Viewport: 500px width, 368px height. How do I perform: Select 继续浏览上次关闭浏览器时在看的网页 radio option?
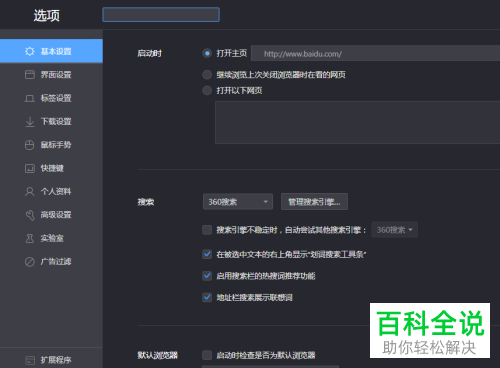click(x=207, y=75)
